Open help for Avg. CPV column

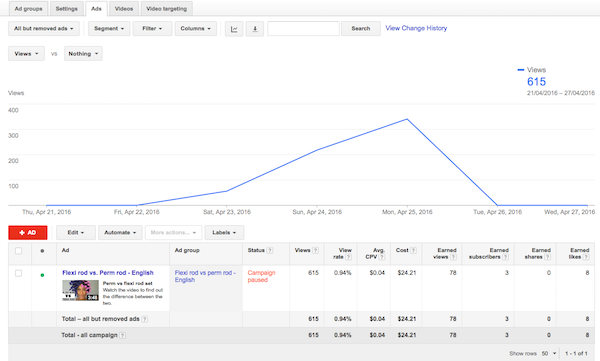[x=382, y=257]
